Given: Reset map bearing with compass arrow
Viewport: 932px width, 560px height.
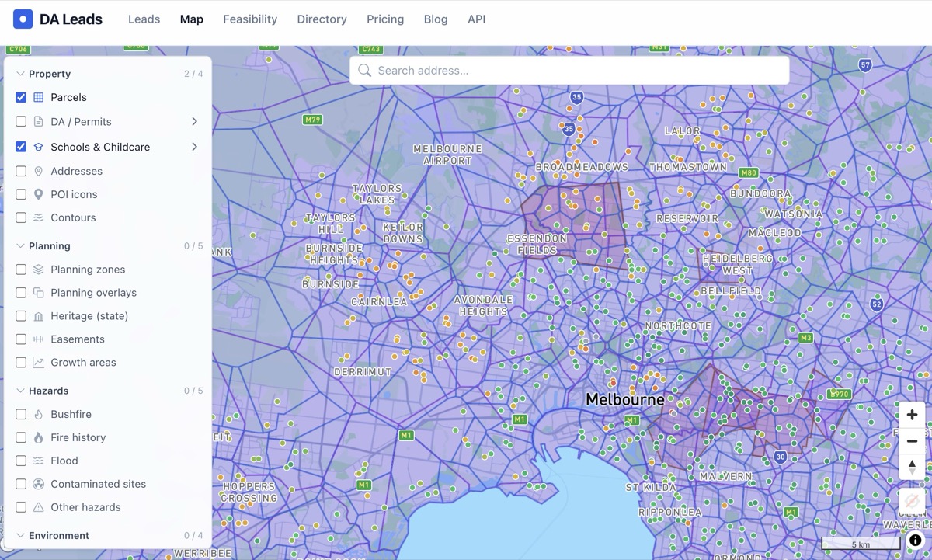Looking at the screenshot, I should click(x=912, y=466).
